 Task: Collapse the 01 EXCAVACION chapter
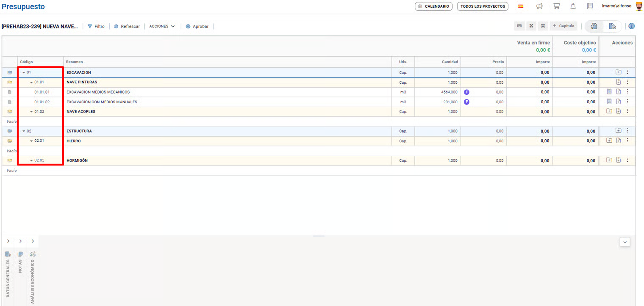coord(24,72)
